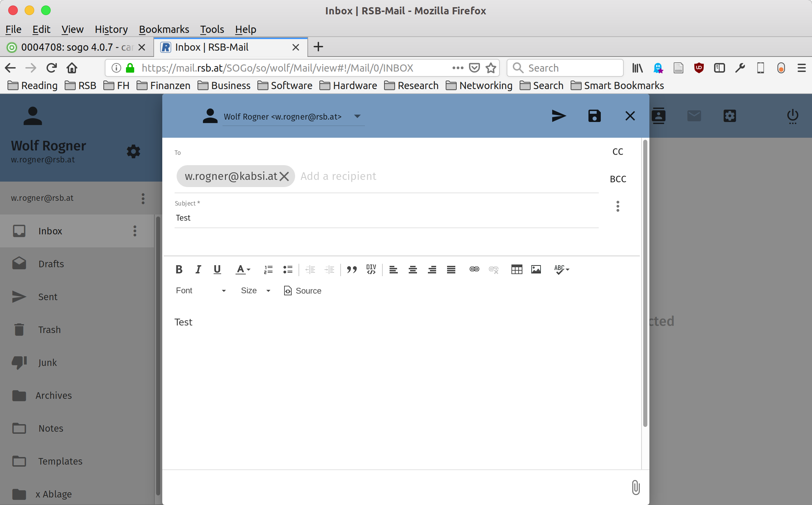Show the BCC recipient field
Screen dimensions: 812x505
(x=618, y=179)
